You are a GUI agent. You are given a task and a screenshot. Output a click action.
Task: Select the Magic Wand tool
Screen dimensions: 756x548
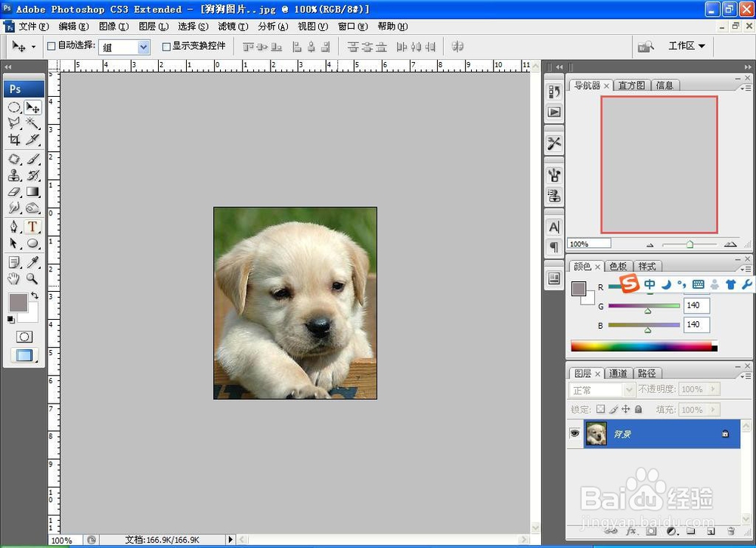click(x=33, y=123)
